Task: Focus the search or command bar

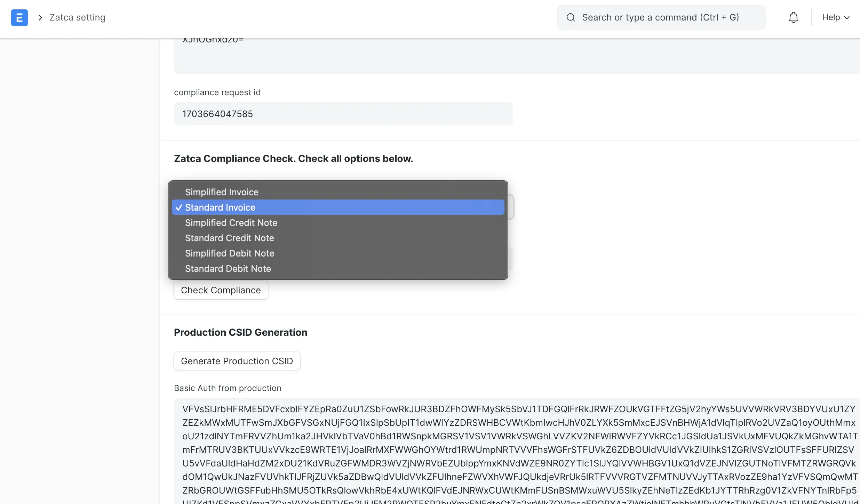Action: tap(661, 17)
